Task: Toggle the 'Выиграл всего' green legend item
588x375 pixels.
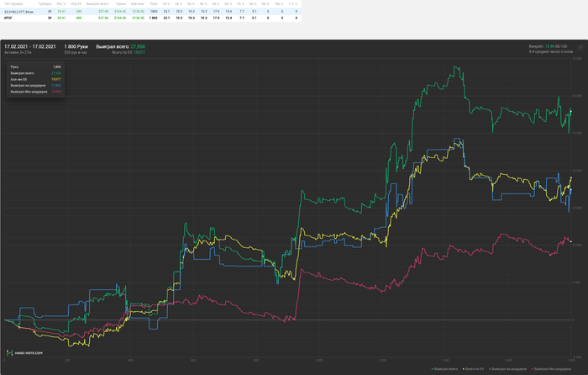Action: tap(444, 369)
